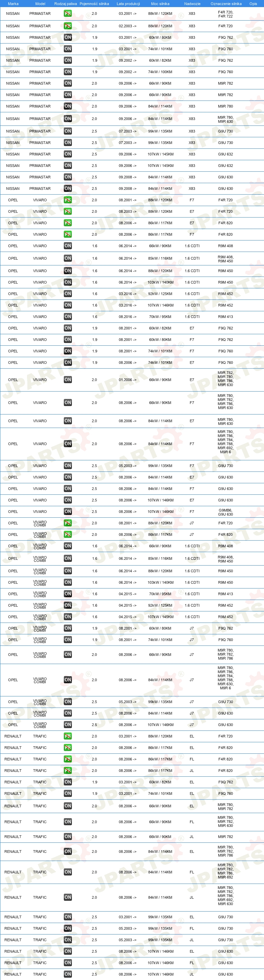Select 'VIVARO COMBI' in the 107kW / 145KM row
Viewport: 264px width, 980px height.
(39, 617)
